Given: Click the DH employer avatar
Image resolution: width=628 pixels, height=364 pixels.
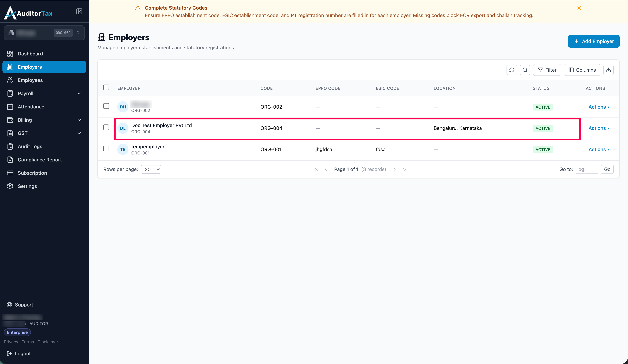Looking at the screenshot, I should coord(123,107).
